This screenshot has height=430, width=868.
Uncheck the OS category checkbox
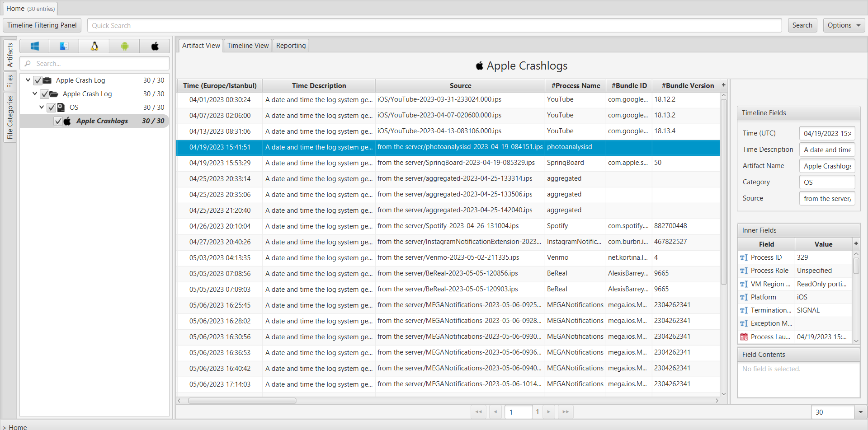(51, 107)
